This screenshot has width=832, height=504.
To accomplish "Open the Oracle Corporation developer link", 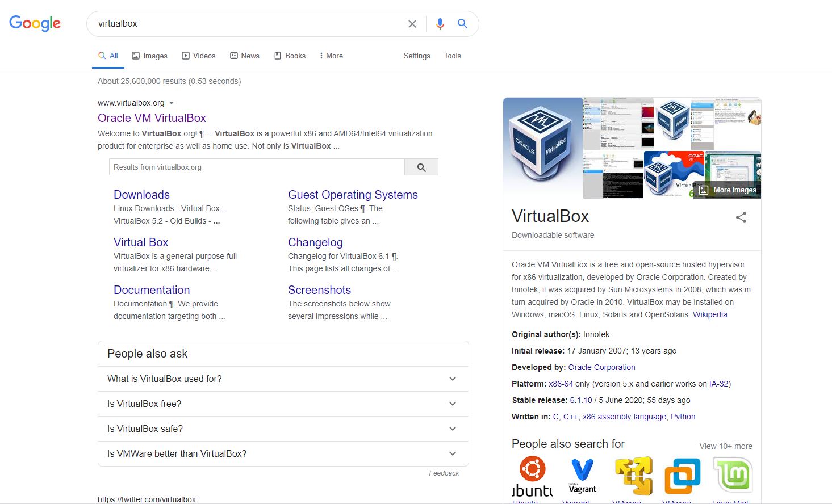I will tap(601, 367).
